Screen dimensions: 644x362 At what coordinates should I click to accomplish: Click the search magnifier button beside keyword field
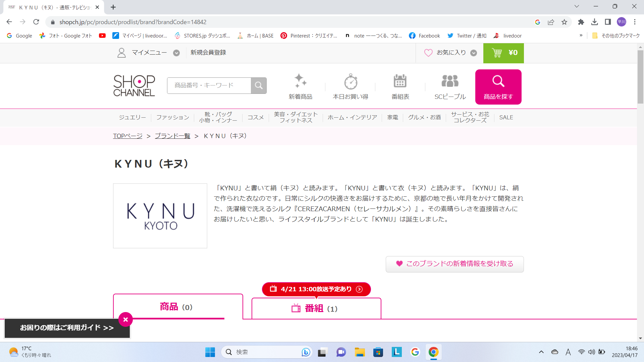tap(259, 85)
